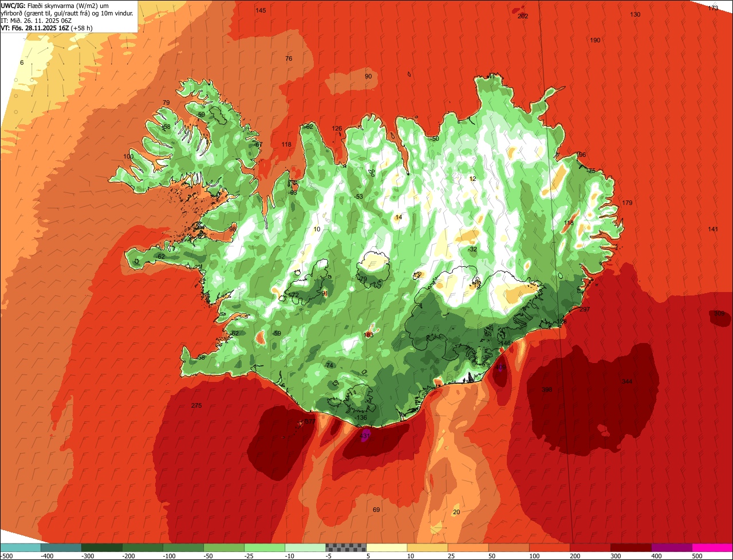Viewport: 733px width, 560px height.
Task: Click the inland value -53
Action: click(358, 196)
